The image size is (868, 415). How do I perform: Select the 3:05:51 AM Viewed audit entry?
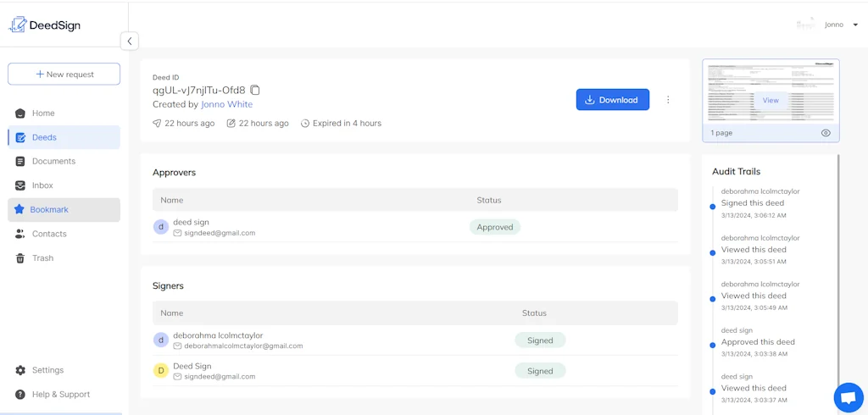click(x=760, y=250)
